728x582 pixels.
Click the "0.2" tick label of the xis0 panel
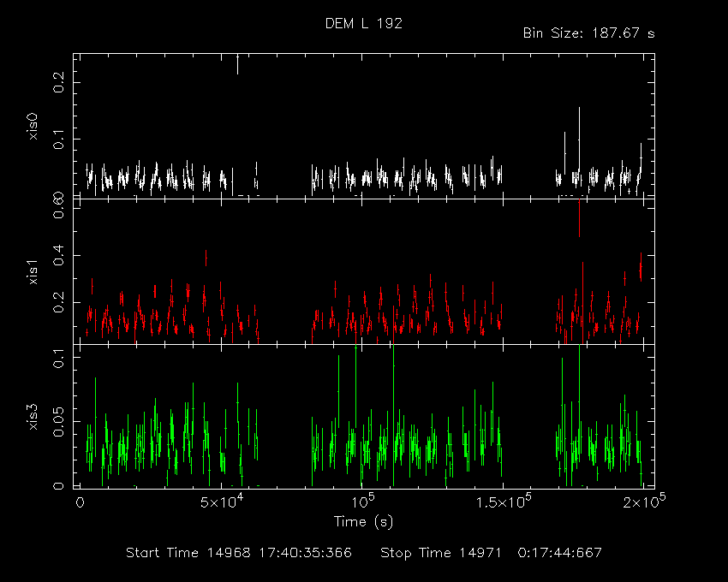tap(59, 83)
